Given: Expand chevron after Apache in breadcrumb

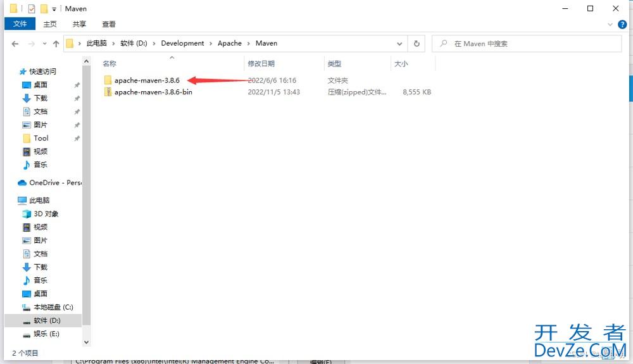Looking at the screenshot, I should click(x=249, y=44).
